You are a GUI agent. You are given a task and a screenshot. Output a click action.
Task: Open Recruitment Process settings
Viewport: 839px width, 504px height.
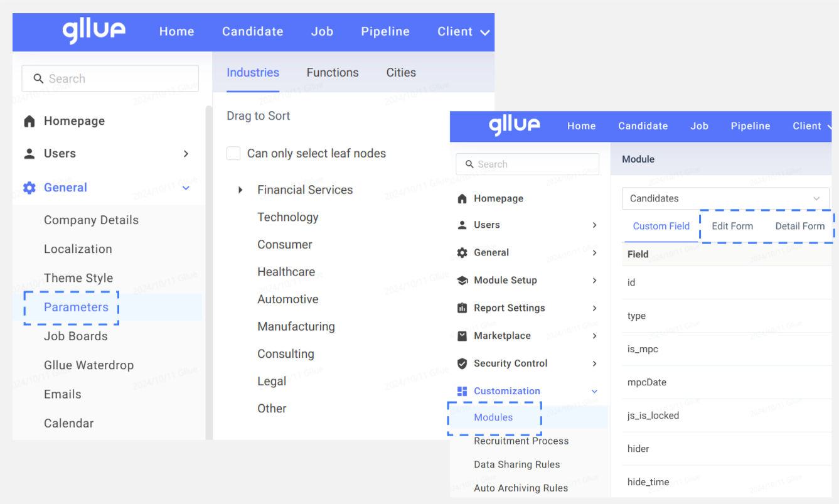521,441
